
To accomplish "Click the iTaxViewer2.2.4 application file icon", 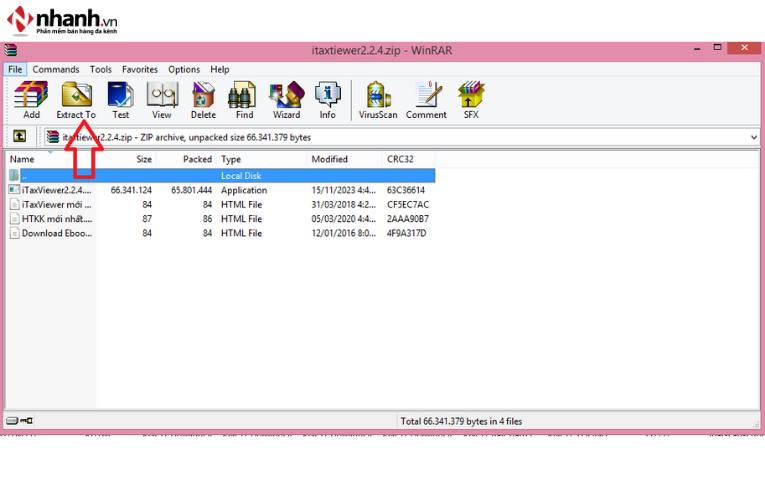I will pos(14,190).
